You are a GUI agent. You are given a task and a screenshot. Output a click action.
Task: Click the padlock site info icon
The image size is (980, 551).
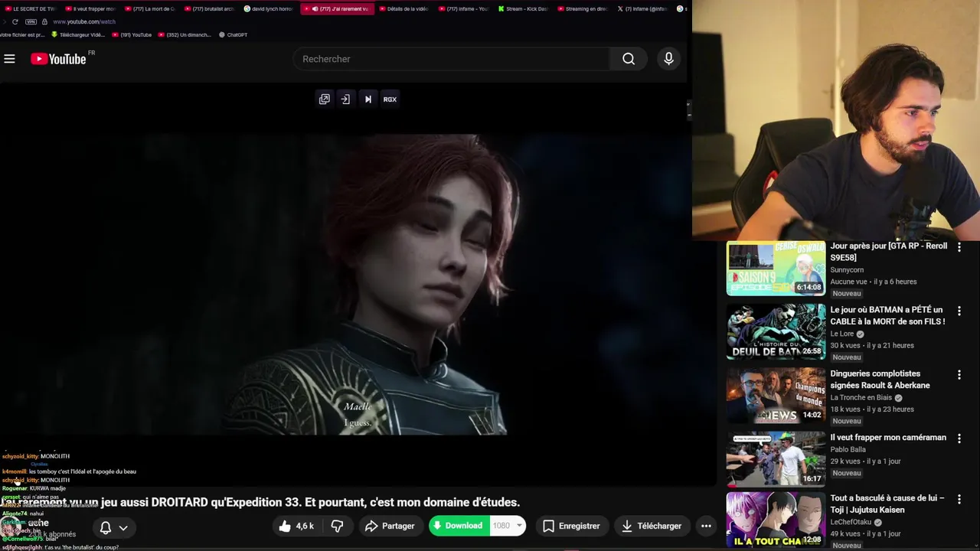[x=44, y=21]
